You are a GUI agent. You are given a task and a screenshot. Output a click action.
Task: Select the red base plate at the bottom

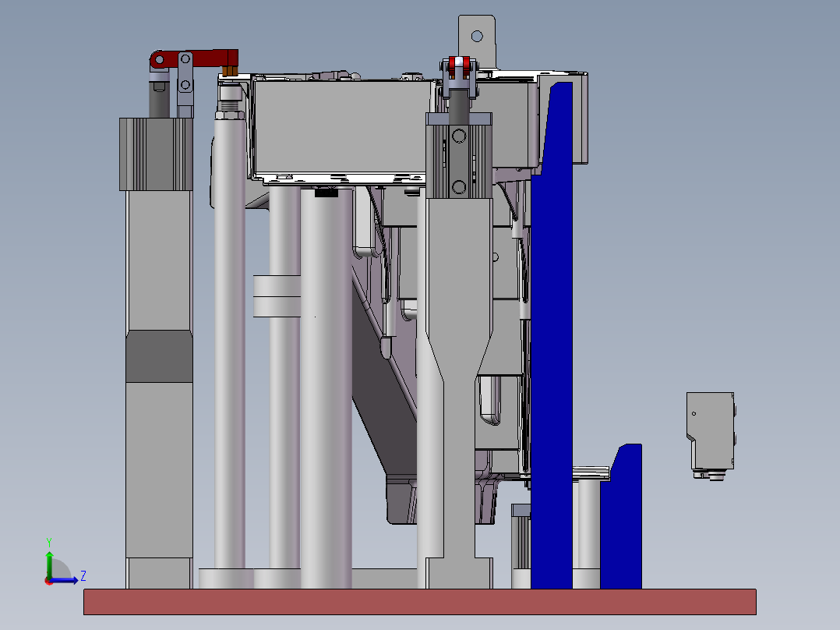419,602
